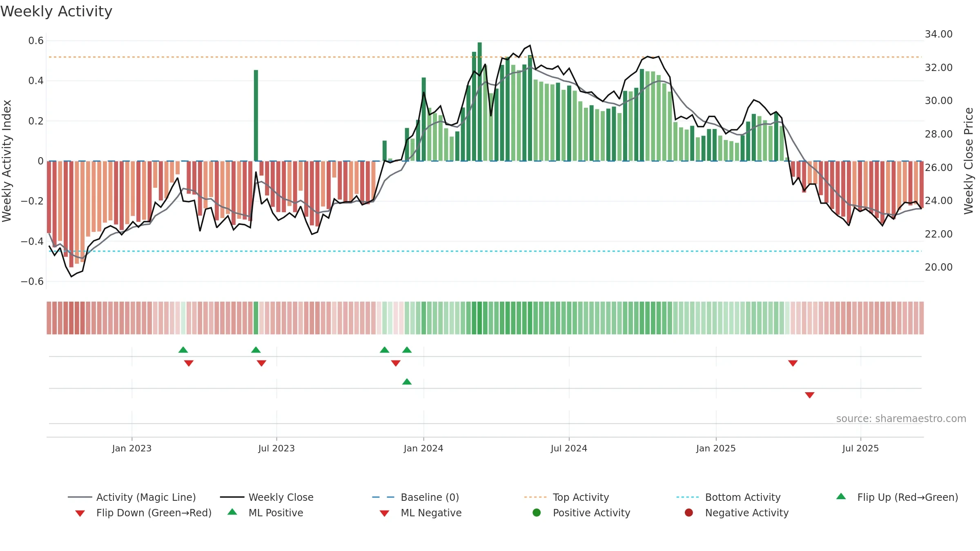Toggle the ML Positive legend entry
The height and width of the screenshot is (551, 980).
tap(265, 513)
